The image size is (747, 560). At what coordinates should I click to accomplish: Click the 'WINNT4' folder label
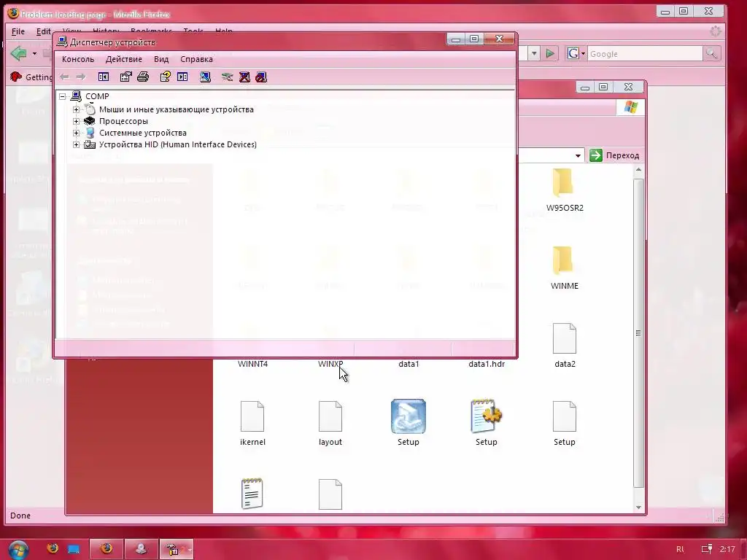pos(252,364)
